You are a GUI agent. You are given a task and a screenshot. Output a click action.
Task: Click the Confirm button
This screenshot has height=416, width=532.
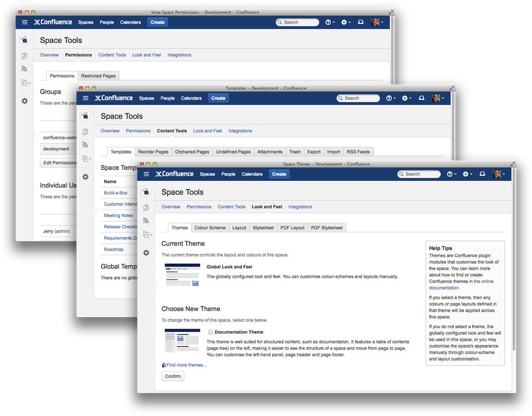[x=173, y=376]
